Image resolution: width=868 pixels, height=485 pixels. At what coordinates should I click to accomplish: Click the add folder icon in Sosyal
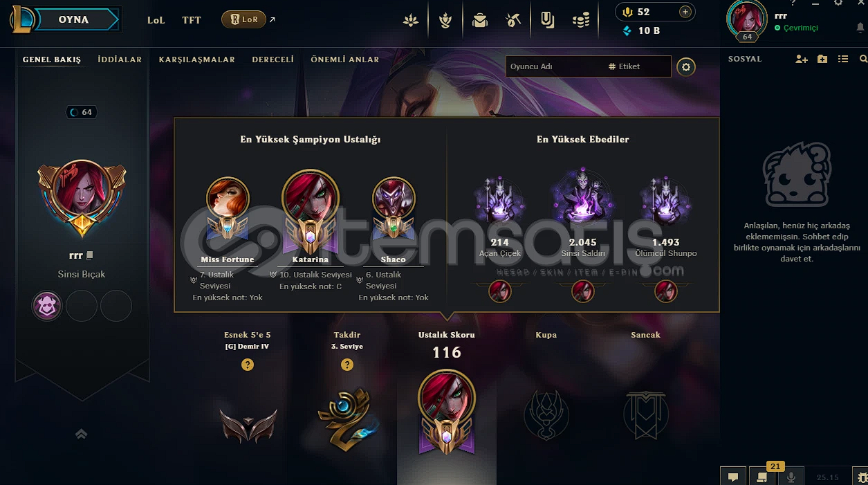pos(822,60)
